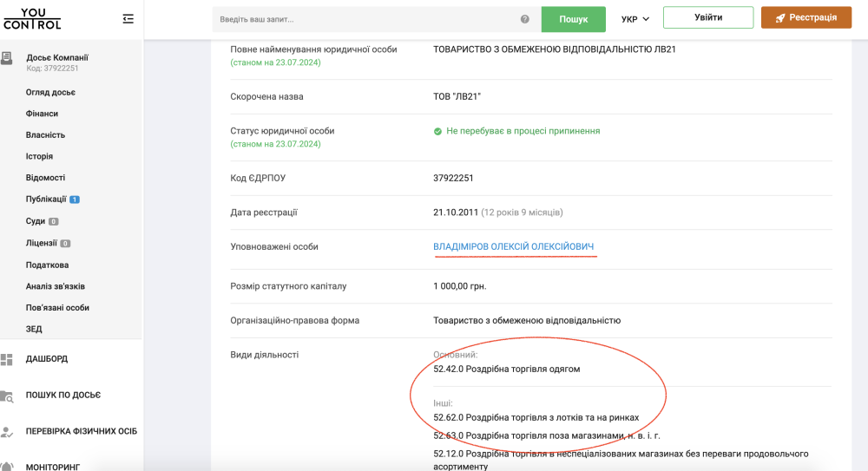Open Пов'язані особи in sidebar
868x471 pixels.
(57, 308)
